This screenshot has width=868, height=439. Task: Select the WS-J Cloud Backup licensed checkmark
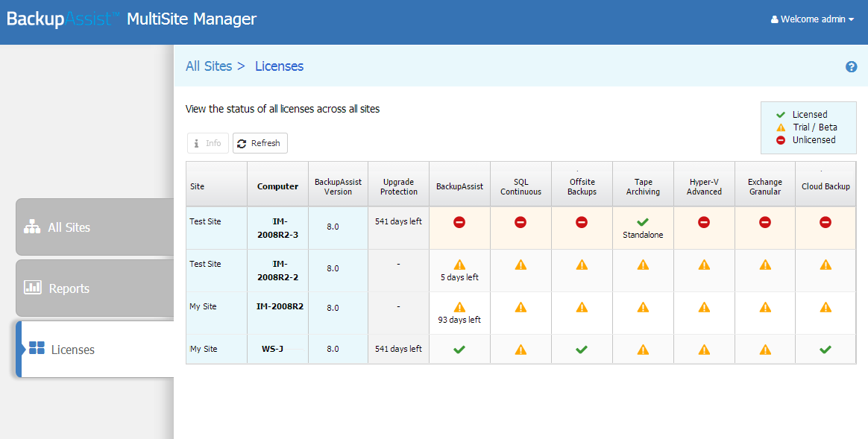[x=825, y=350]
